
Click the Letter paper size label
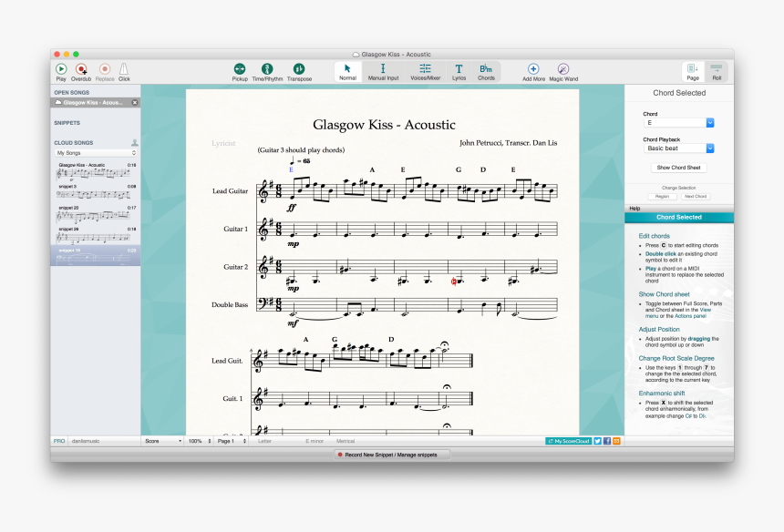tap(264, 441)
